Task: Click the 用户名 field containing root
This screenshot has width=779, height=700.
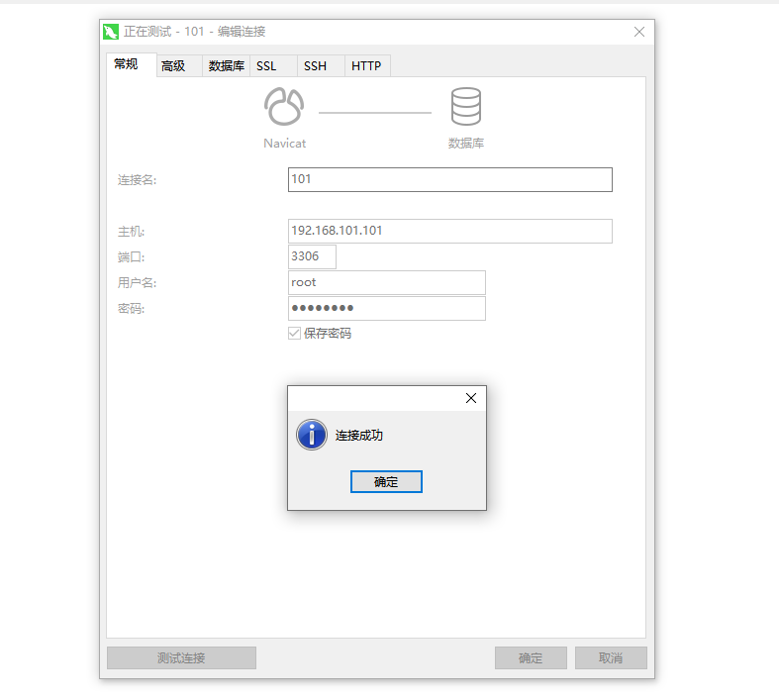Action: pyautogui.click(x=386, y=283)
